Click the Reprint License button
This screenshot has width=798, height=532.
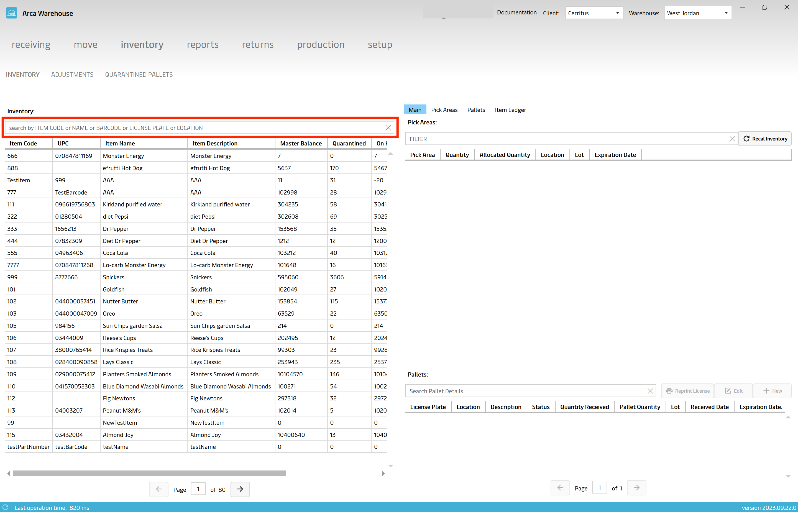[688, 391]
